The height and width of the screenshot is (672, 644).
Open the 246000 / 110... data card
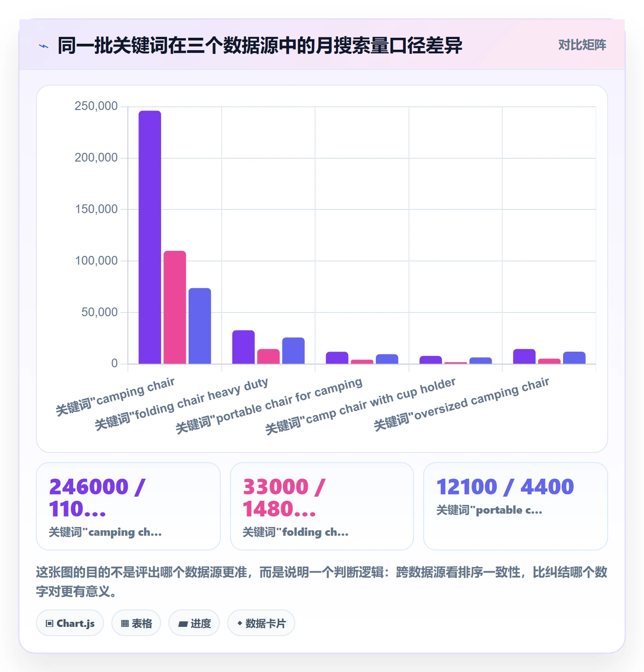(128, 506)
